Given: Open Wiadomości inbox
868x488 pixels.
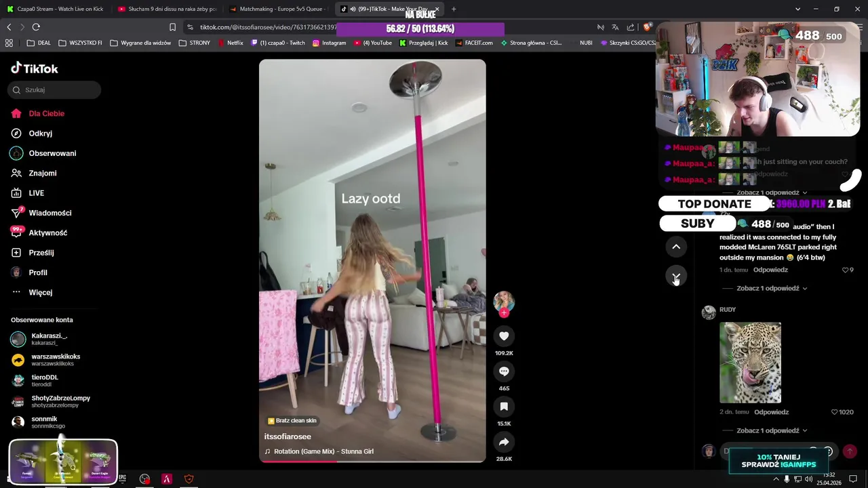Looking at the screenshot, I should pos(50,213).
